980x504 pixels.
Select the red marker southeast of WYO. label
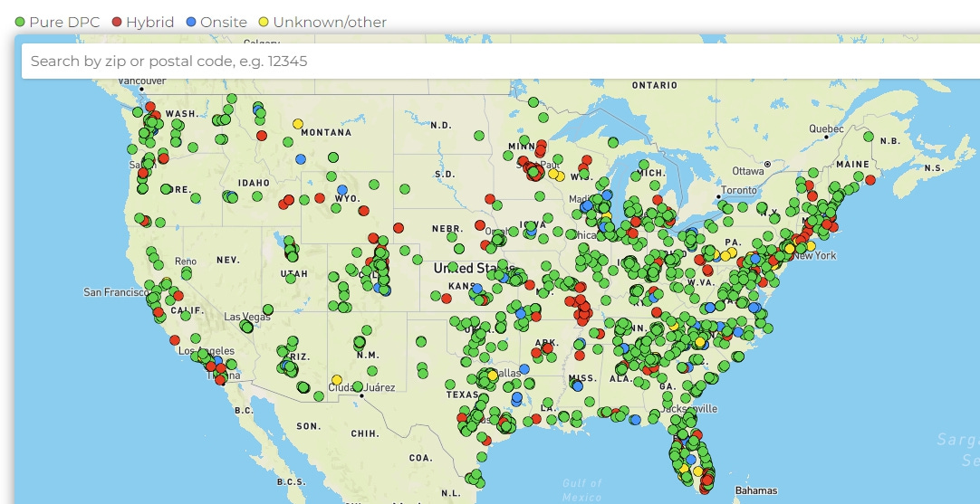point(363,211)
